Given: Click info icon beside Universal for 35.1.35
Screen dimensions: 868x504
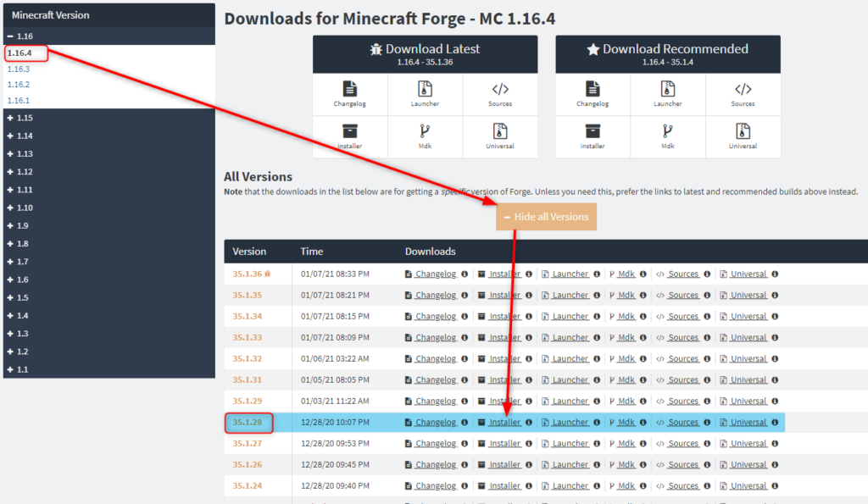Looking at the screenshot, I should pyautogui.click(x=775, y=295).
